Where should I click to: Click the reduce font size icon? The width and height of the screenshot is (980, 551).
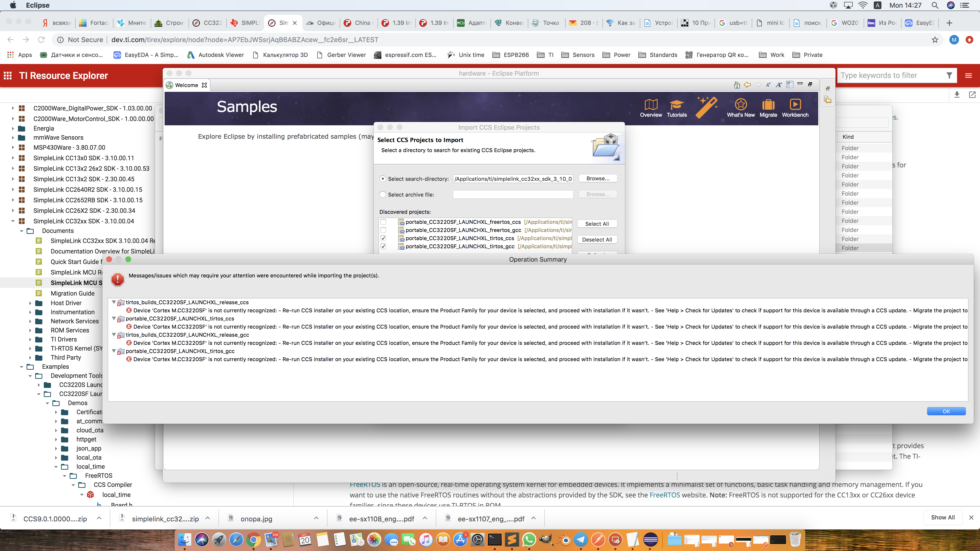[768, 85]
